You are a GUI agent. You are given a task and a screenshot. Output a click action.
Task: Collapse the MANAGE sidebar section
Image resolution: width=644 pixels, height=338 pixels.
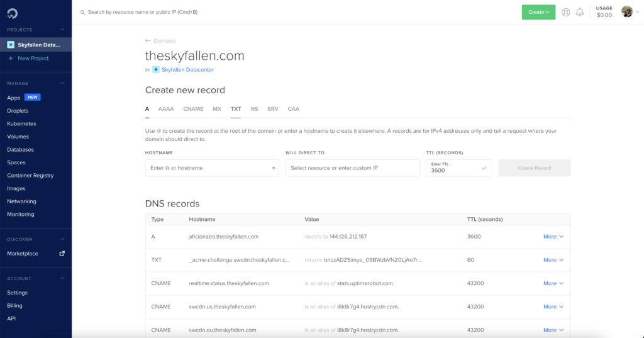pos(62,83)
